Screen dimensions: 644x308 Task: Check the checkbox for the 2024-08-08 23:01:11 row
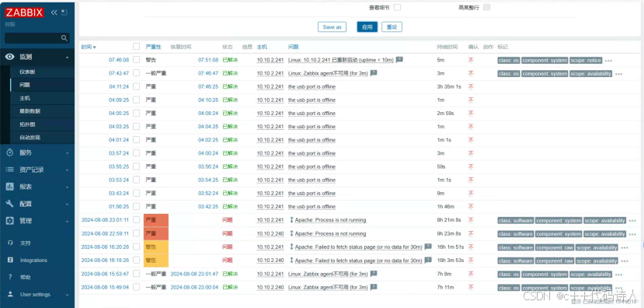click(x=137, y=220)
